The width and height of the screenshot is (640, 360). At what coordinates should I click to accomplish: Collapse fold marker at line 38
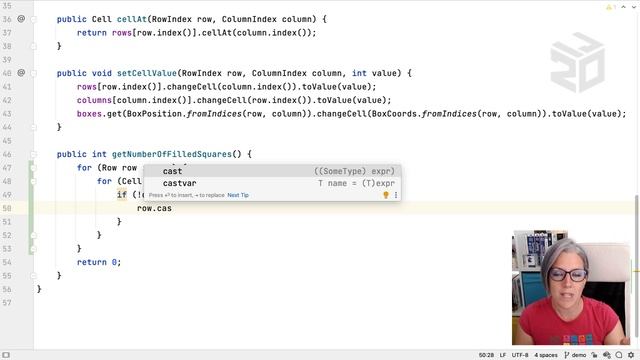click(x=33, y=46)
